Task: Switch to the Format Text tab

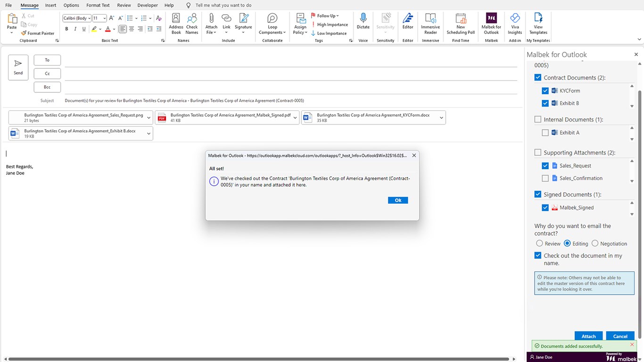Action: click(98, 5)
